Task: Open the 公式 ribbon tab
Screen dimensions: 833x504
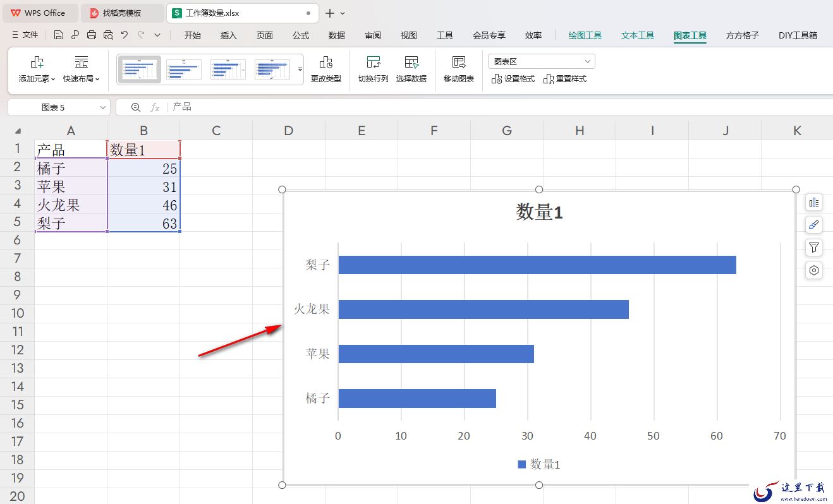Action: 301,35
